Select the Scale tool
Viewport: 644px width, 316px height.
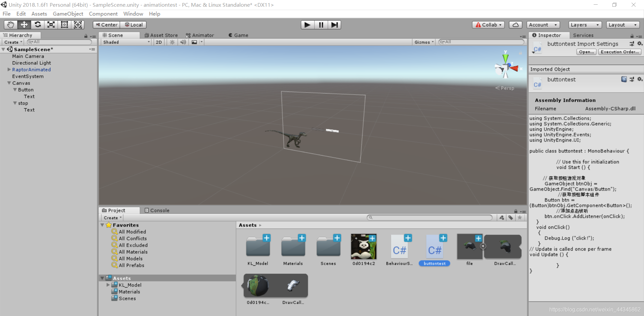[x=51, y=25]
